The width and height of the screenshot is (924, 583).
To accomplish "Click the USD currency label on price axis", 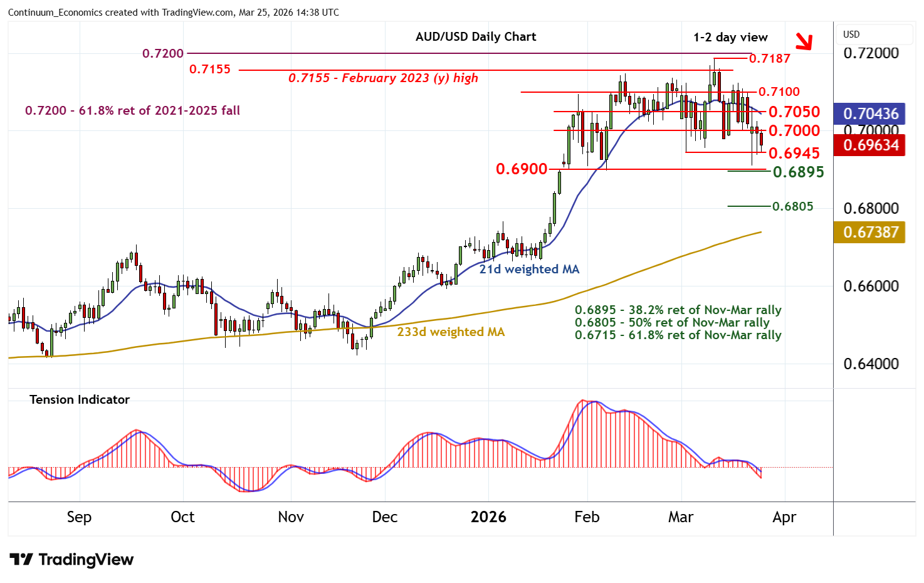I will click(x=851, y=34).
